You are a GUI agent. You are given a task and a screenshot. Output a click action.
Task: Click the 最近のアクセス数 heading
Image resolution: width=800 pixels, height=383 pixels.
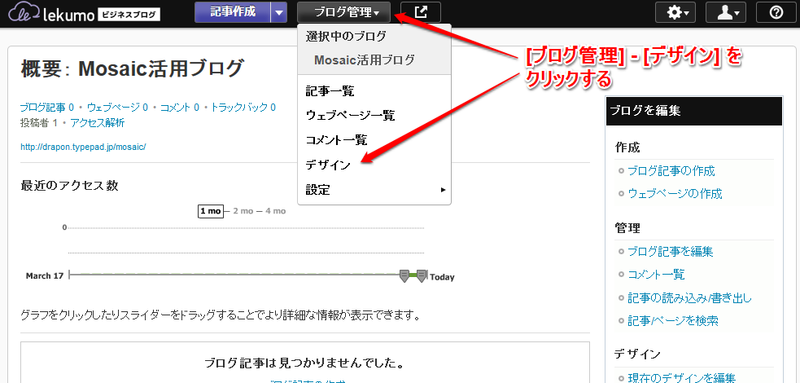tap(69, 186)
